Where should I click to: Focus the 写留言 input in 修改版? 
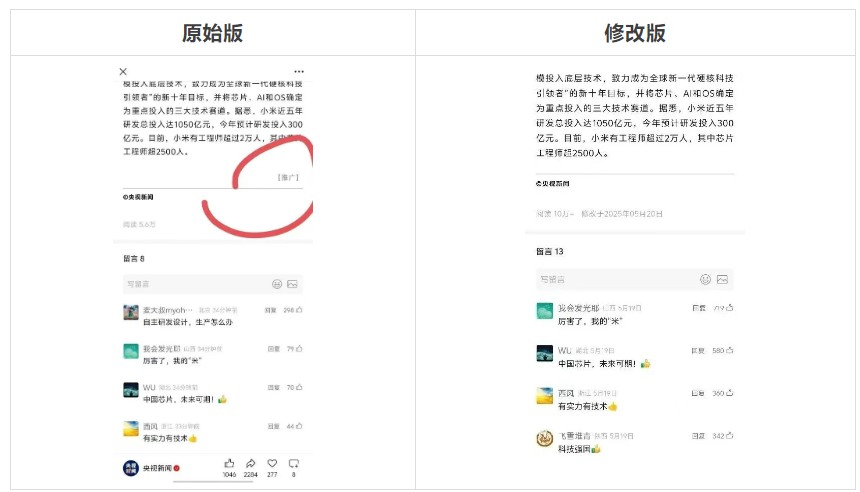635,279
